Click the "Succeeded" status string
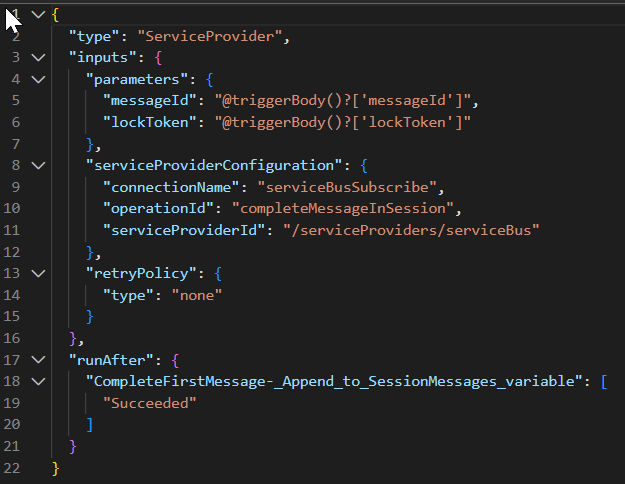This screenshot has height=484, width=625. (x=149, y=403)
